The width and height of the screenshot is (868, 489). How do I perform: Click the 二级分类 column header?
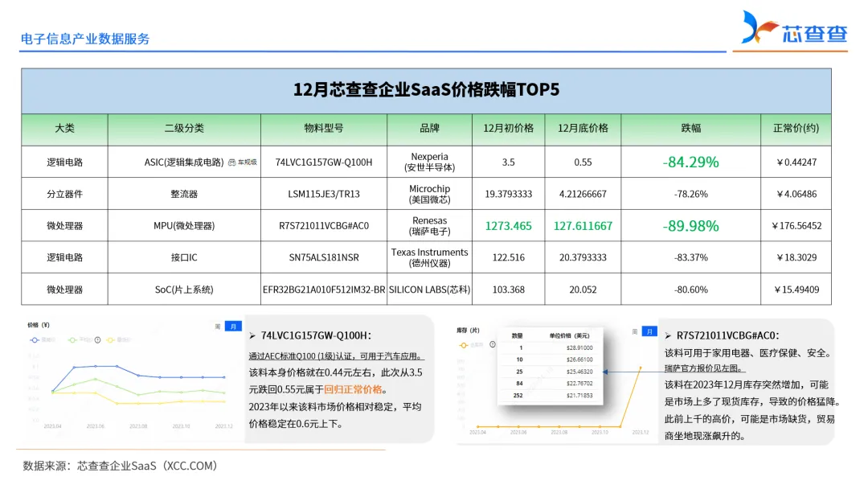point(184,129)
